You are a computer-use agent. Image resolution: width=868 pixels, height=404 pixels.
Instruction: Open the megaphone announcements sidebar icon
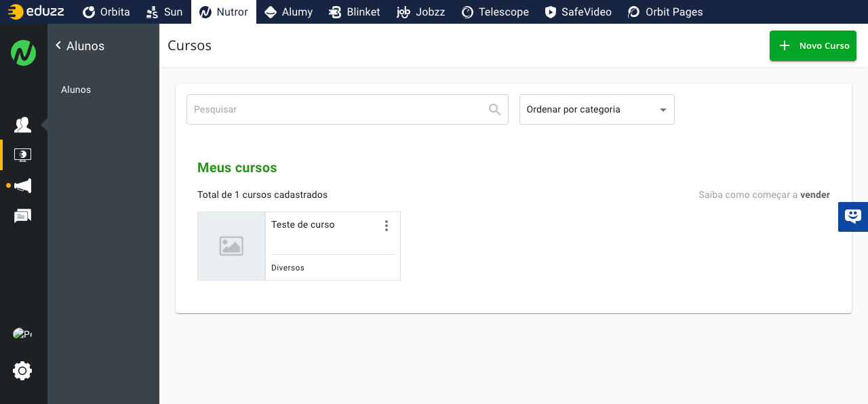23,186
